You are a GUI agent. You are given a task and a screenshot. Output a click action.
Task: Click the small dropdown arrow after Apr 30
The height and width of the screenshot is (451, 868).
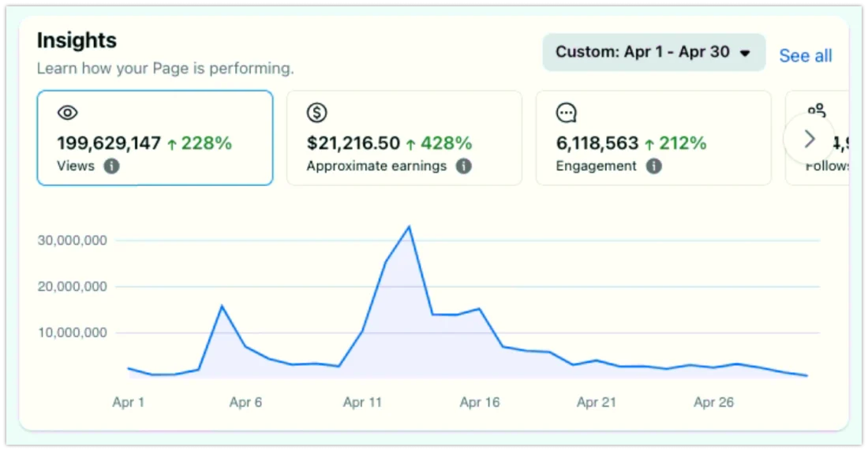(745, 53)
